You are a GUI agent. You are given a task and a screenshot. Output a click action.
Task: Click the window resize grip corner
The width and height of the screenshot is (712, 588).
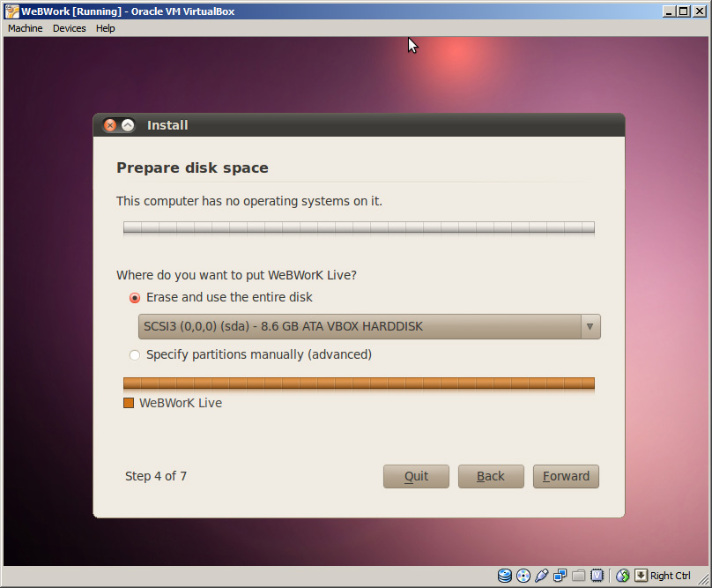tap(703, 580)
